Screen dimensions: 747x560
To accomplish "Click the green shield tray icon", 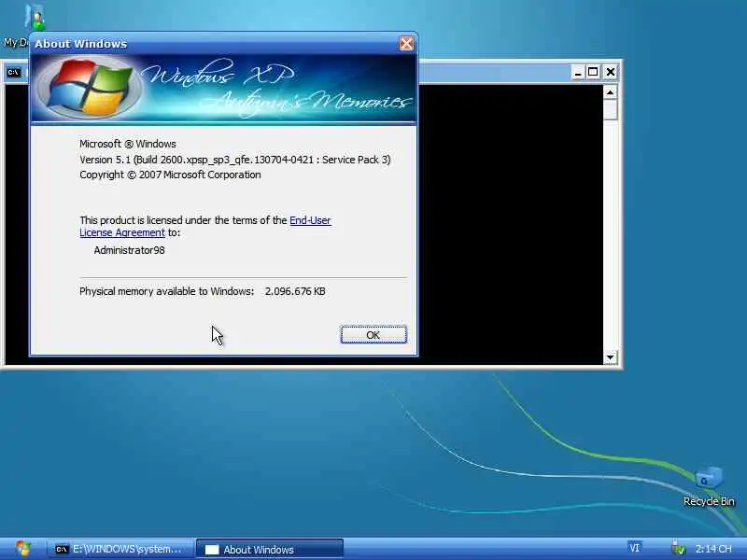I will [679, 549].
